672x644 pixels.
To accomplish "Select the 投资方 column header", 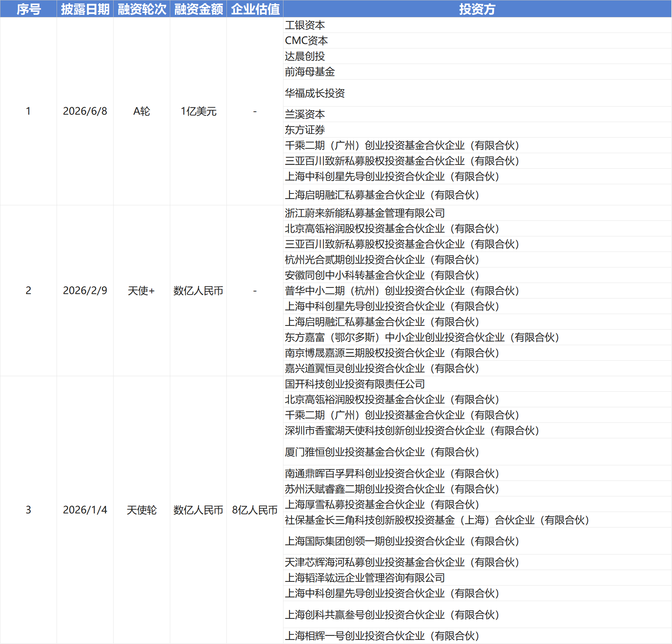I will point(477,9).
